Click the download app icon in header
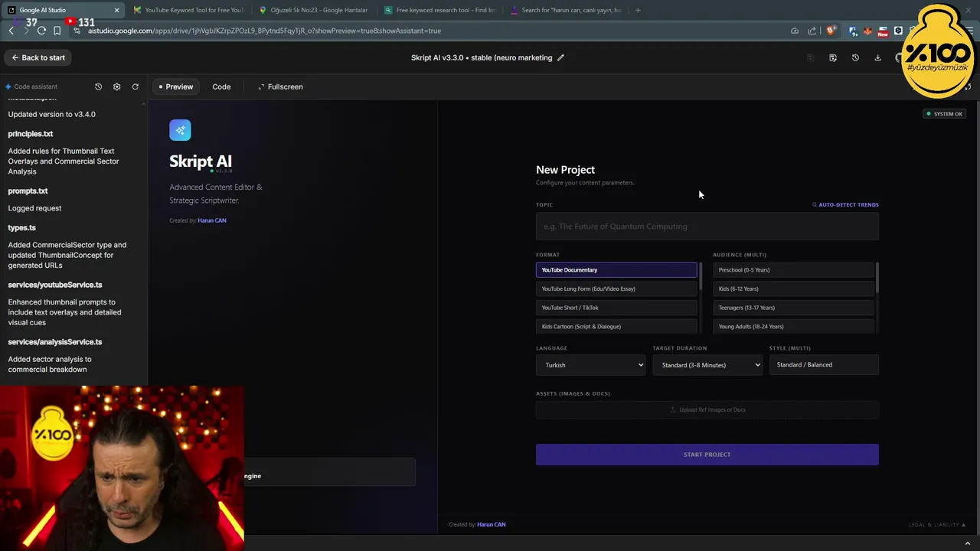Screen dimensions: 980x551 coord(877,57)
